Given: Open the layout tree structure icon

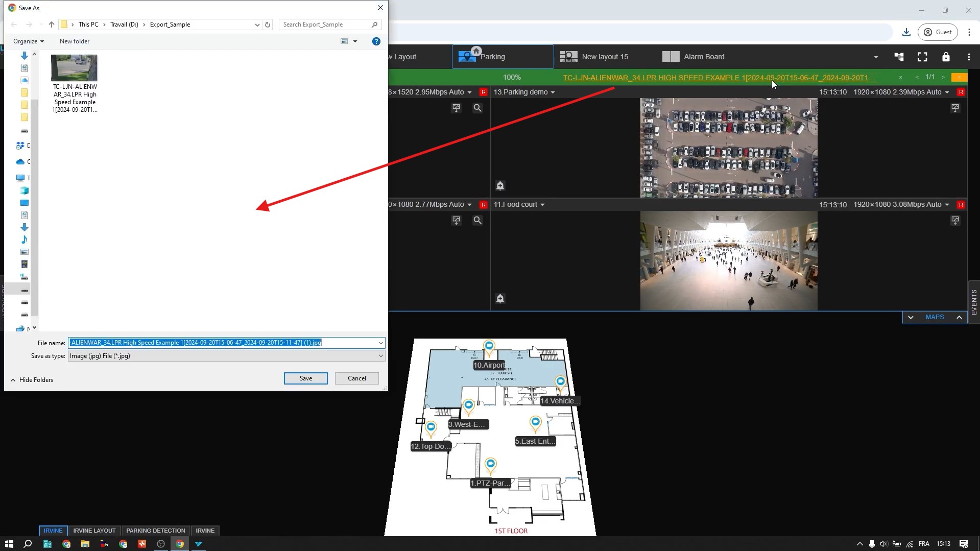Looking at the screenshot, I should coord(899,57).
